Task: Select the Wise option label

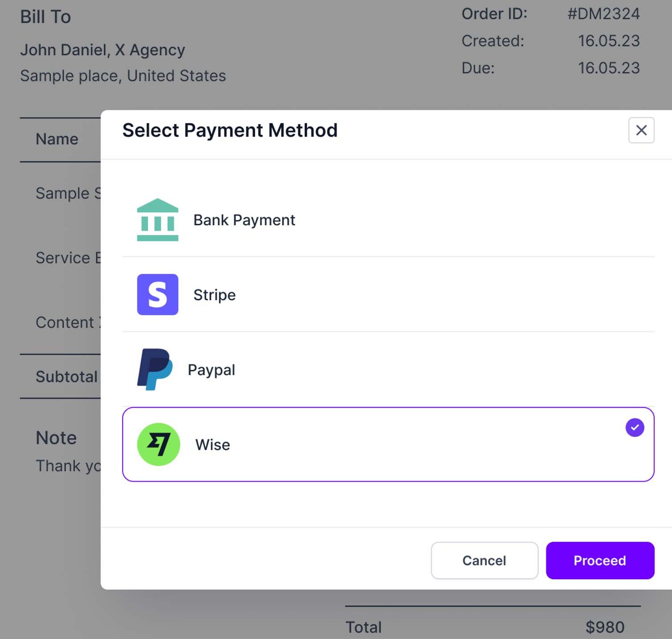Action: click(213, 445)
